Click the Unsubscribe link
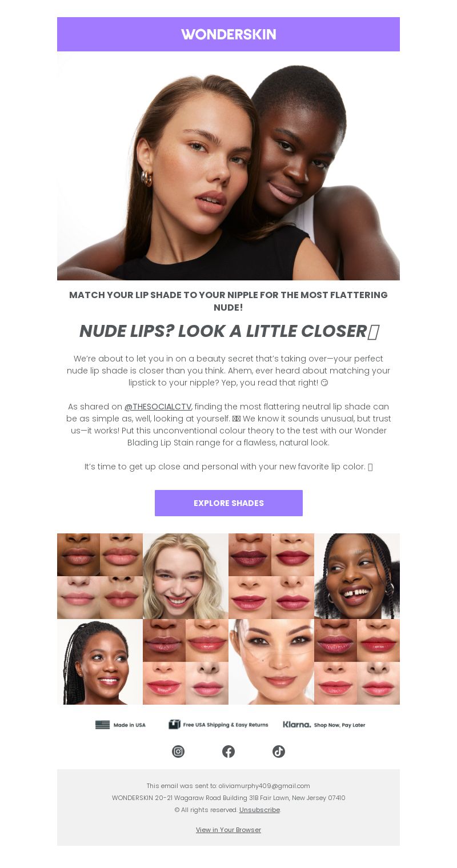 tap(259, 810)
